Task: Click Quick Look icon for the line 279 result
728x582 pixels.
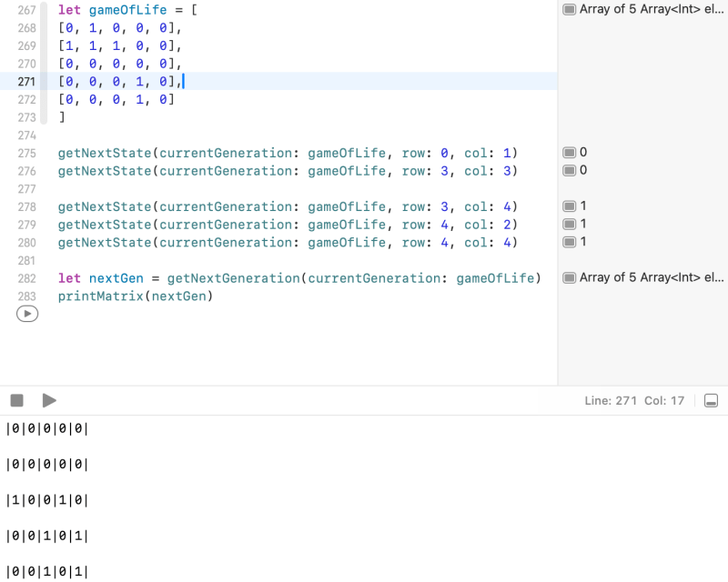Action: click(570, 224)
